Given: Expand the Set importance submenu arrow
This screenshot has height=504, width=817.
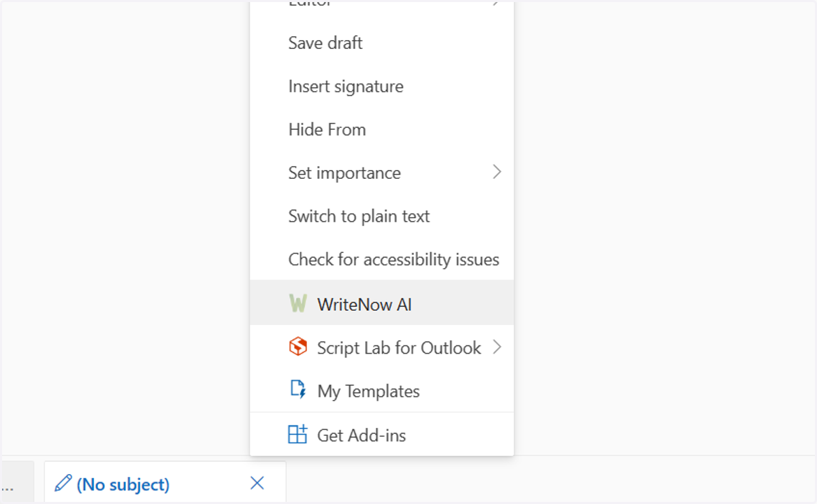Looking at the screenshot, I should (x=497, y=172).
